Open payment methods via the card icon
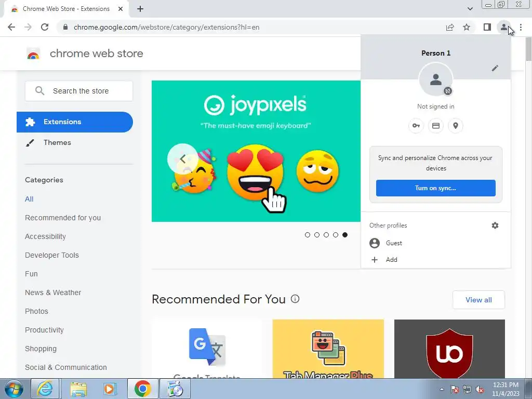Viewport: 532px width, 399px height. 436,126
